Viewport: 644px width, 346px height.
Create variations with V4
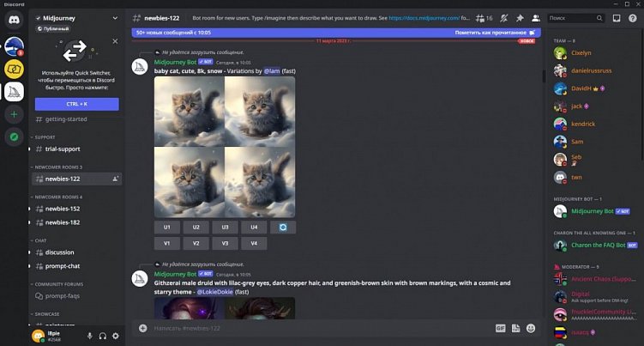pos(254,243)
